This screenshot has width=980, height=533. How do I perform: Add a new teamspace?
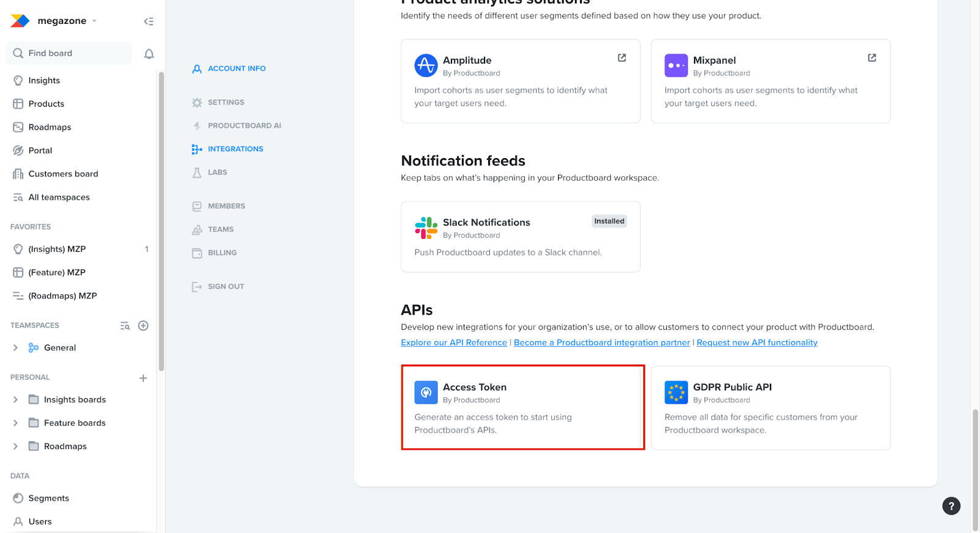pyautogui.click(x=143, y=326)
